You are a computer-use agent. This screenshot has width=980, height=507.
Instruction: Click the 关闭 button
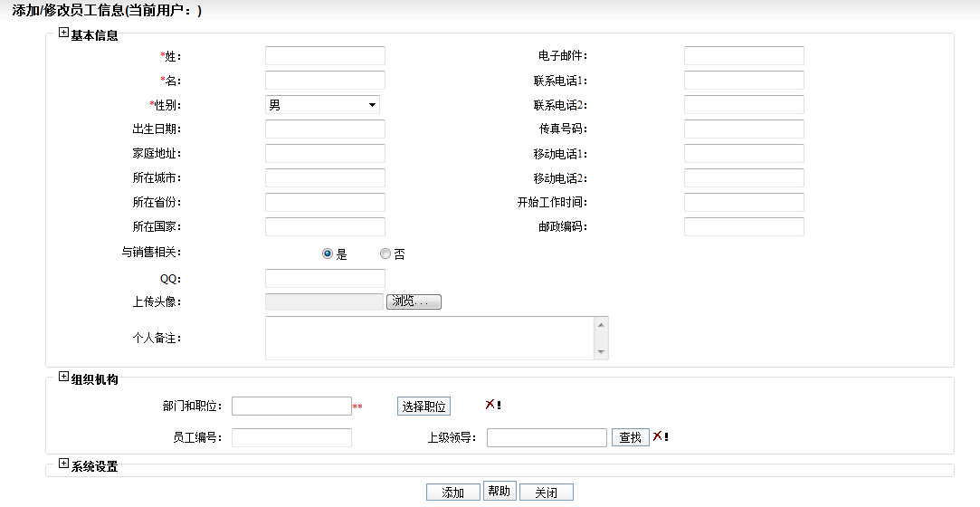point(546,493)
